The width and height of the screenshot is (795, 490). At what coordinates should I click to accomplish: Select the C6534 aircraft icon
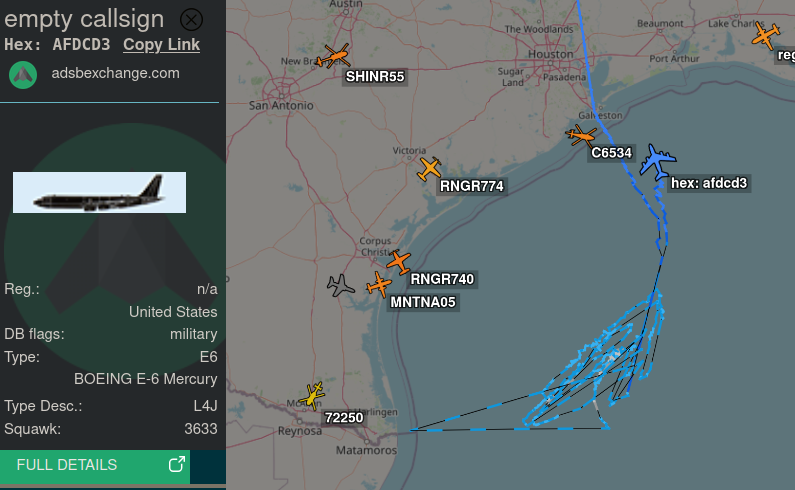click(x=581, y=135)
